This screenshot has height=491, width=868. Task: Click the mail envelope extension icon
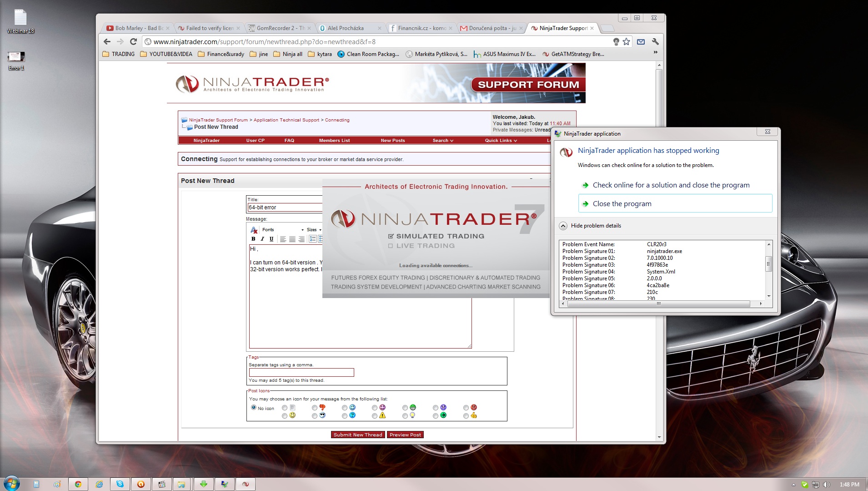point(641,41)
